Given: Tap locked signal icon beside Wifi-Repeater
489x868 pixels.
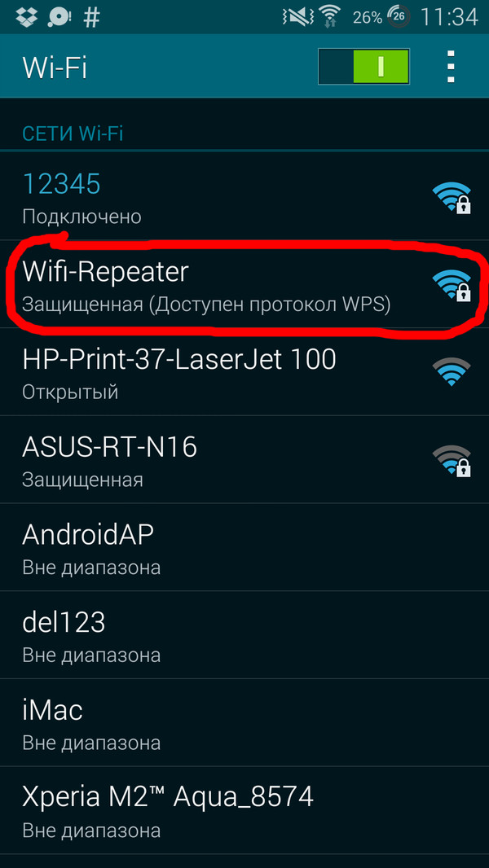Looking at the screenshot, I should [x=452, y=285].
